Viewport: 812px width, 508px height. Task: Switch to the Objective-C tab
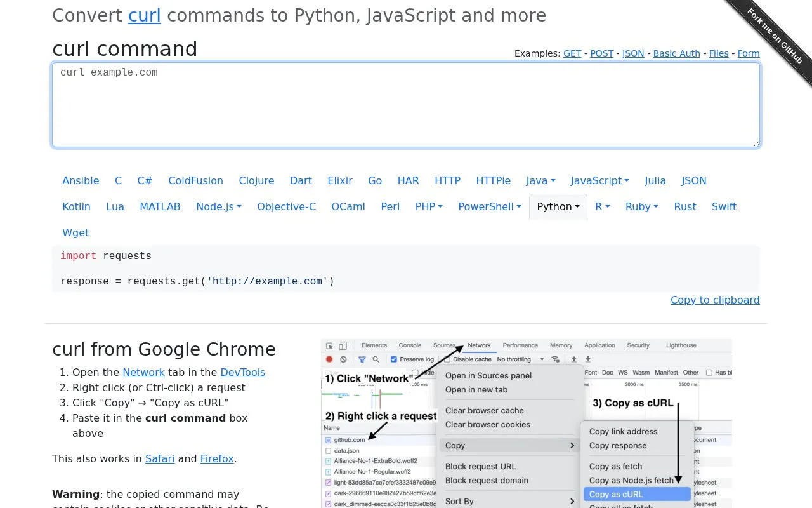coord(286,206)
